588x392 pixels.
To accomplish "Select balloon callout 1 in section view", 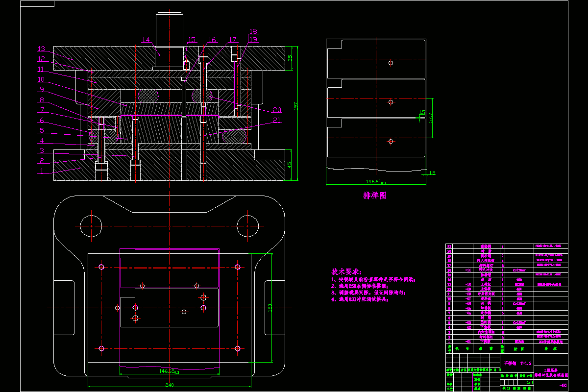I will (x=42, y=171).
